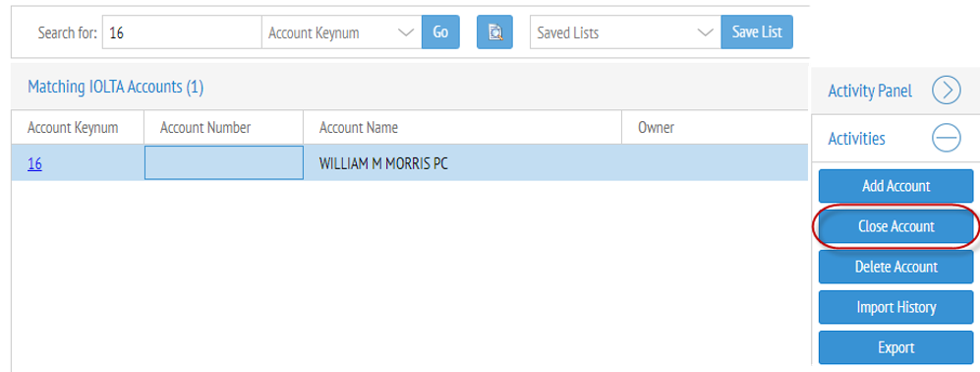Collapse the Activities section minus icon
This screenshot has height=372, width=980.
tap(947, 138)
